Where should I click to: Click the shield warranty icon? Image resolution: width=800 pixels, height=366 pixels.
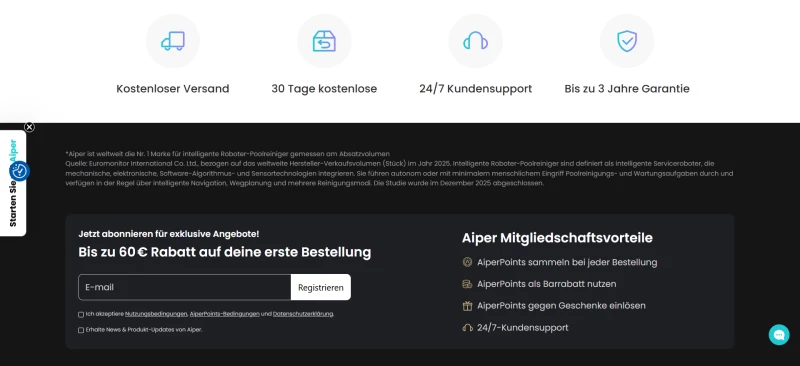(x=627, y=41)
